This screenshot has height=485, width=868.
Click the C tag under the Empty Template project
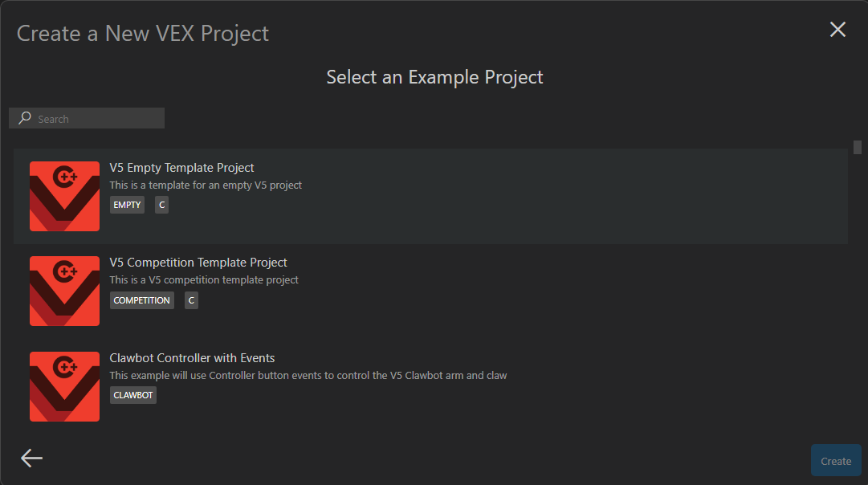(x=161, y=205)
